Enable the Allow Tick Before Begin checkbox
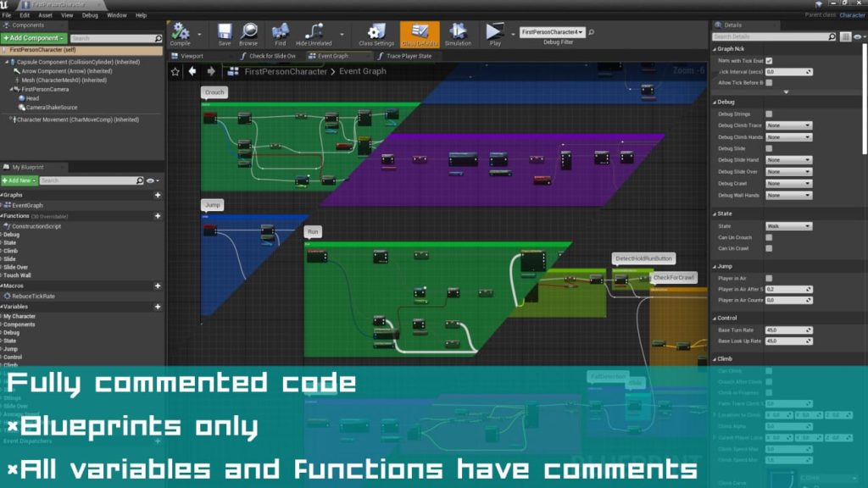Screen dimensions: 868x488 769,83
